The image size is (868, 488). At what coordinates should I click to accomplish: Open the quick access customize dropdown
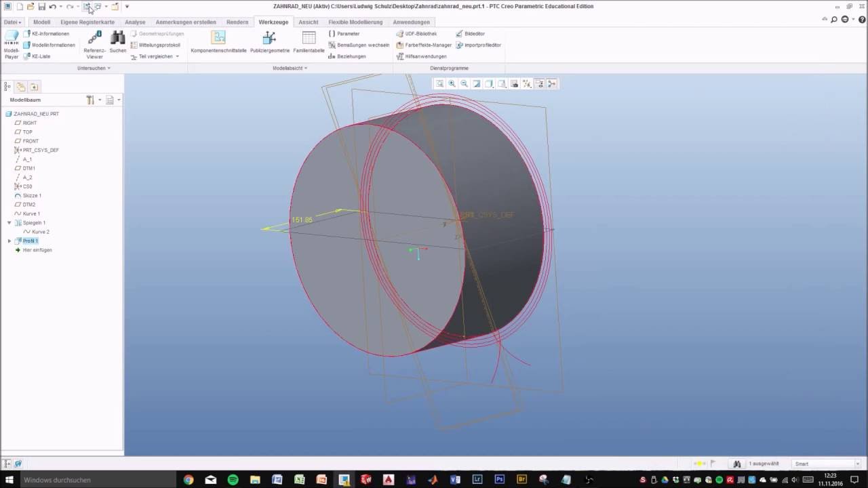click(x=127, y=6)
